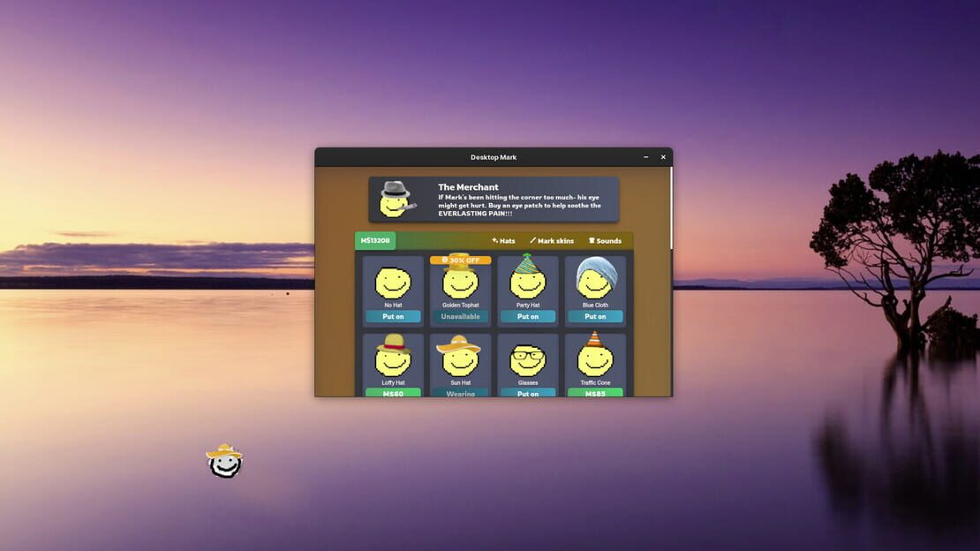The width and height of the screenshot is (980, 551).
Task: Put on the Blue Cloth
Action: pyautogui.click(x=595, y=316)
